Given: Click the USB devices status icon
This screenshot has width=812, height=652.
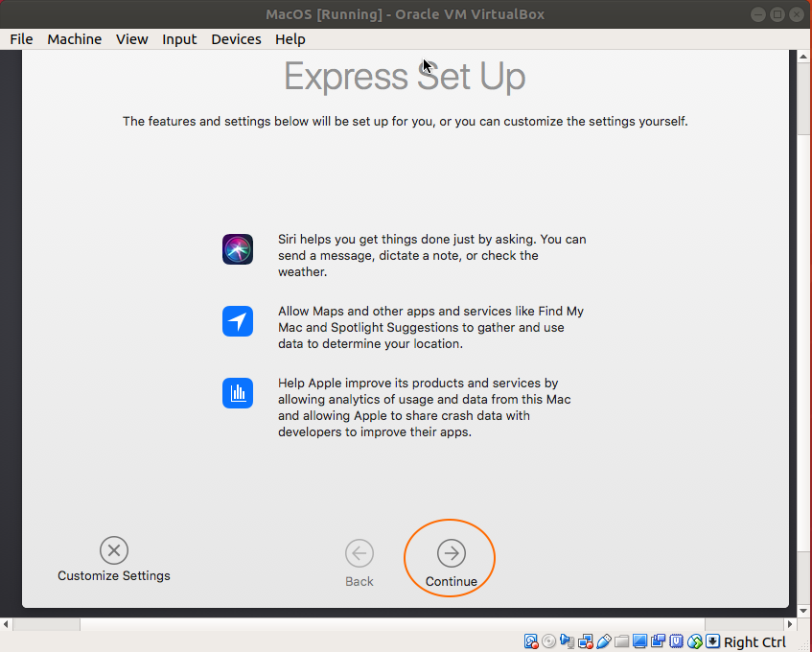Looking at the screenshot, I should 604,641.
